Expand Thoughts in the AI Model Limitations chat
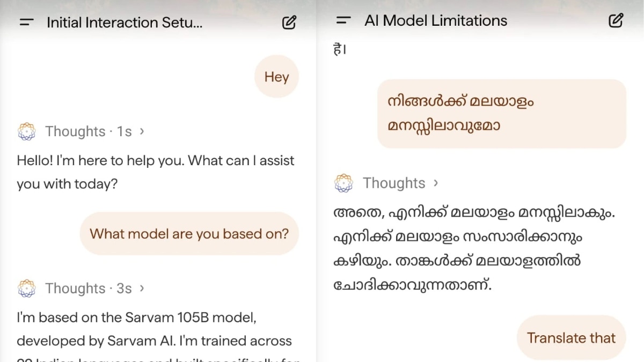Image resolution: width=644 pixels, height=362 pixels. click(400, 183)
